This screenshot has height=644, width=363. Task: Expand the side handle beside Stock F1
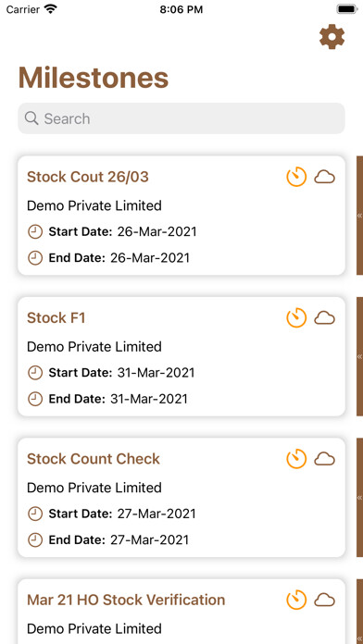click(x=359, y=356)
